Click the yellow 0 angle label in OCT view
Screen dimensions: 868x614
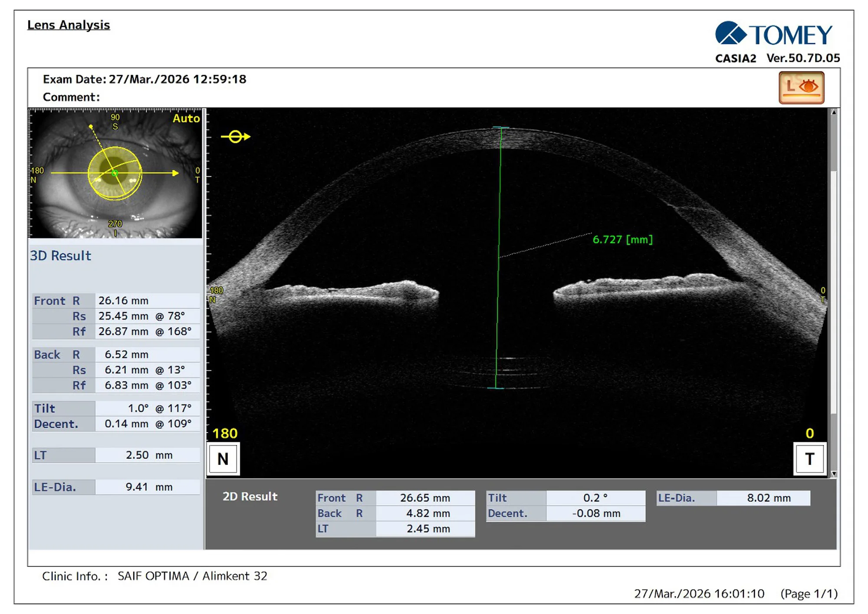tap(810, 433)
